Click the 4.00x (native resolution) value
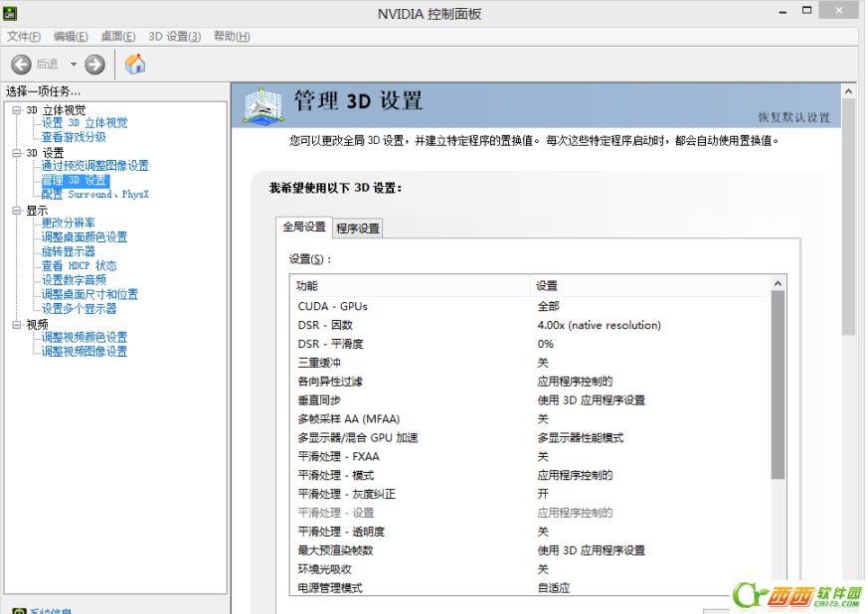 click(599, 325)
